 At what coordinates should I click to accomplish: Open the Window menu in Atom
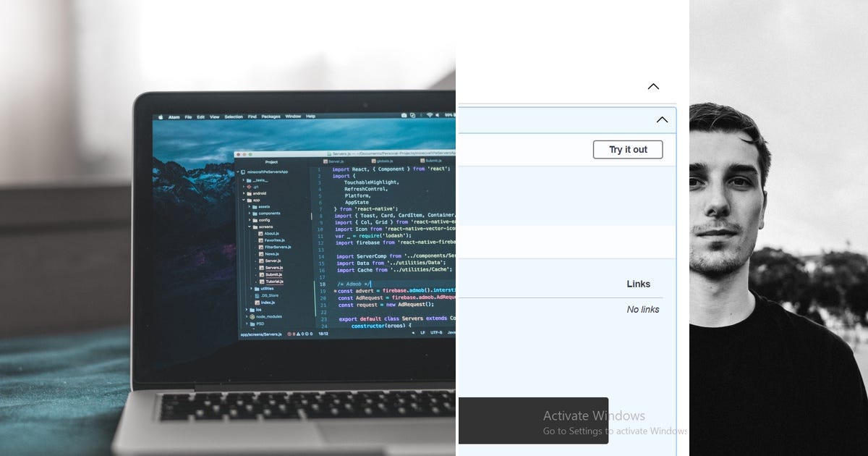(293, 117)
